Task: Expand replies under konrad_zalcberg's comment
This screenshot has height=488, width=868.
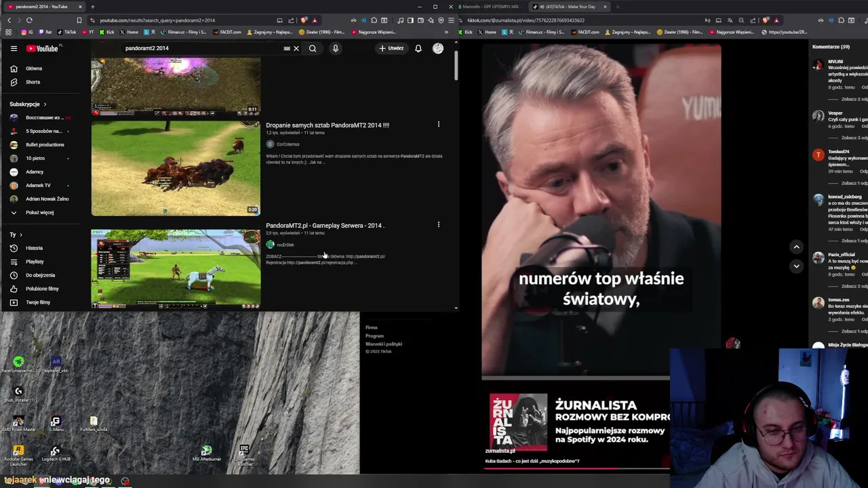Action: click(x=854, y=241)
